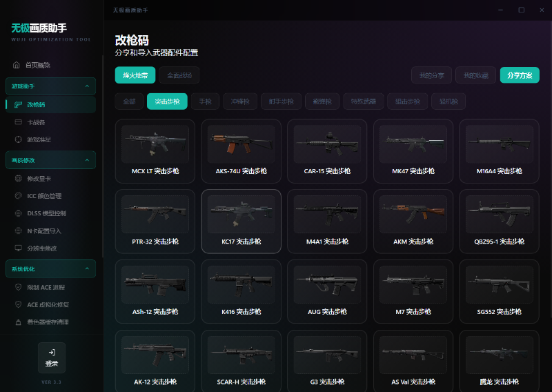Click the palette icon beside ICC 颜色管理

pyautogui.click(x=19, y=196)
